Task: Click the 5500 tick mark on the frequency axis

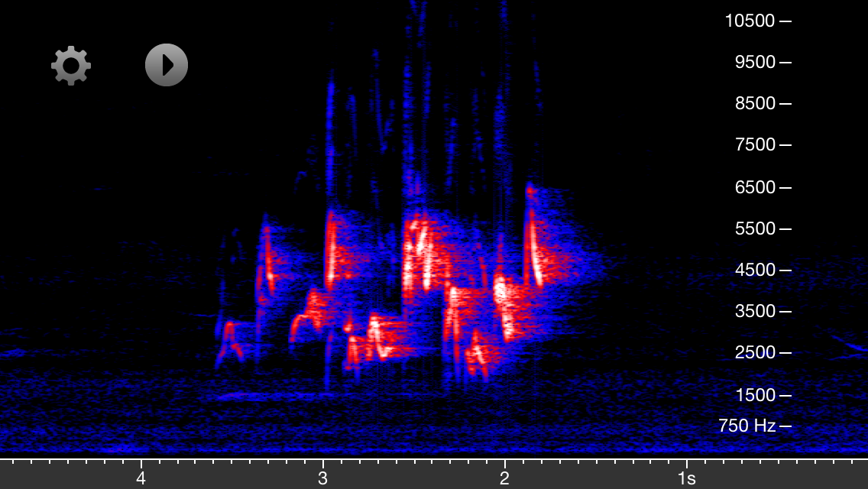Action: tap(784, 228)
